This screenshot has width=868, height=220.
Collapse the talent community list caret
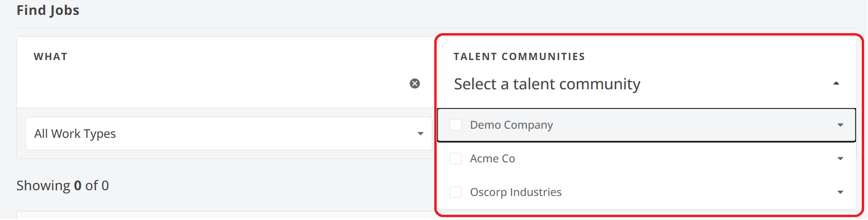[x=836, y=84]
